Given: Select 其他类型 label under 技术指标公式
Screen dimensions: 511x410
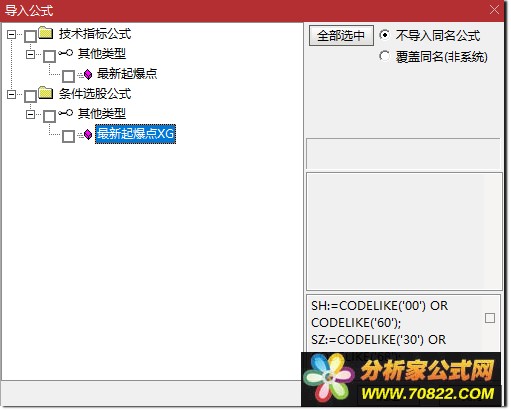Looking at the screenshot, I should [102, 53].
